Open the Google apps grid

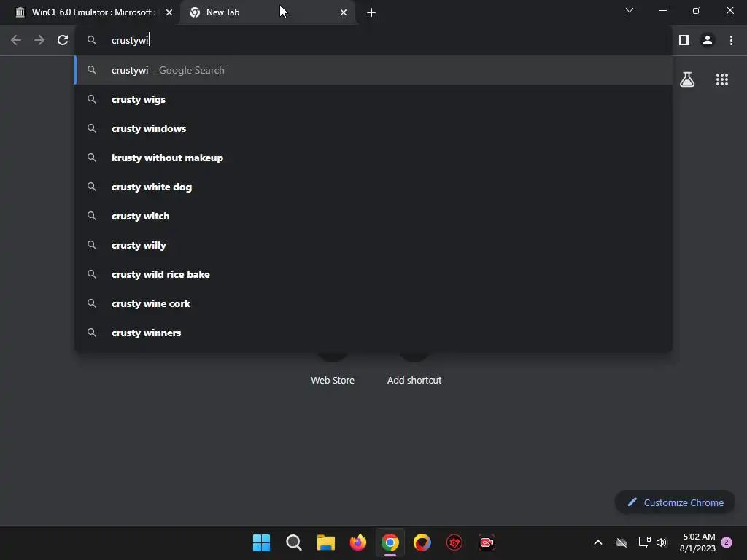721,79
